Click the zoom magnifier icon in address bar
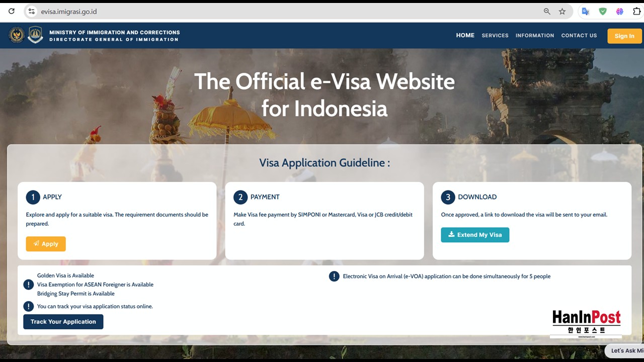This screenshot has width=644, height=362. tap(547, 11)
